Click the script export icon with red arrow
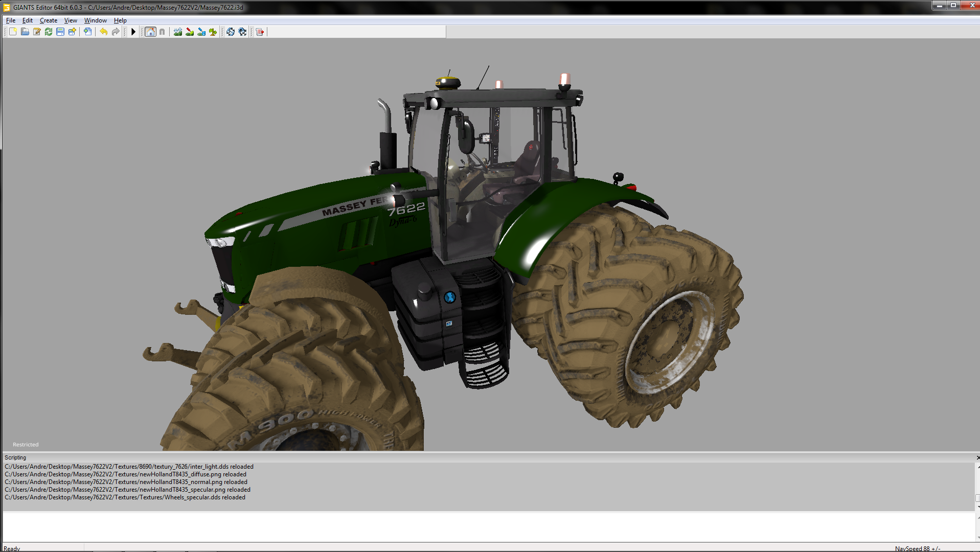 click(x=260, y=32)
